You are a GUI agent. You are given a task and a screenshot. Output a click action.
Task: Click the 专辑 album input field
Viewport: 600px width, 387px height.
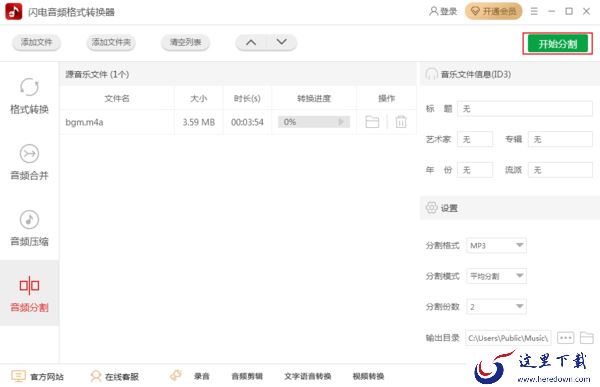(x=560, y=139)
